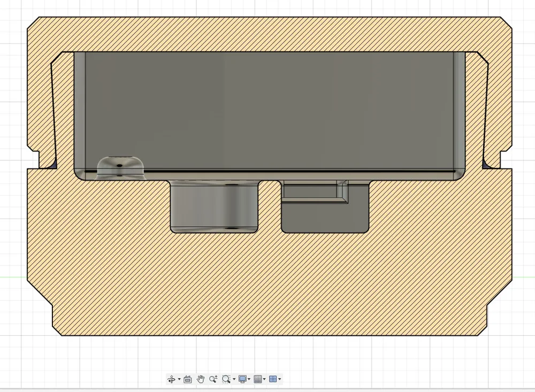Open Display Settings from the navigation bar
The width and height of the screenshot is (535, 392).
click(x=242, y=379)
